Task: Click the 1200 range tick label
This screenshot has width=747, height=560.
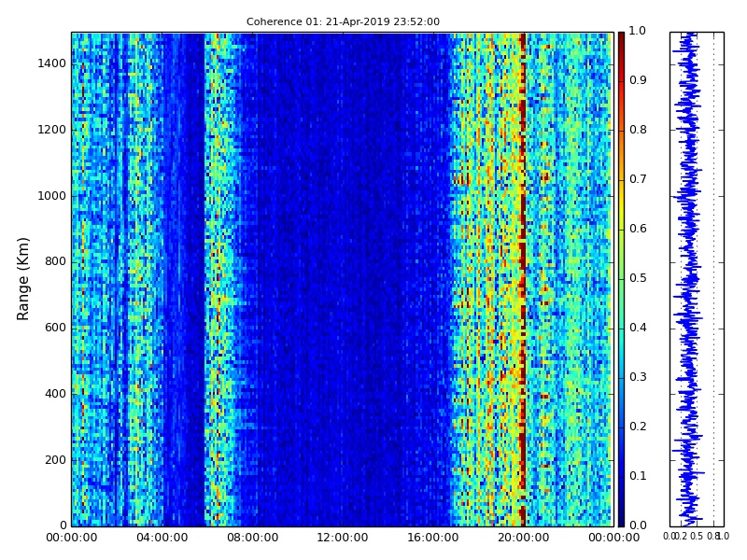Action: pyautogui.click(x=52, y=130)
